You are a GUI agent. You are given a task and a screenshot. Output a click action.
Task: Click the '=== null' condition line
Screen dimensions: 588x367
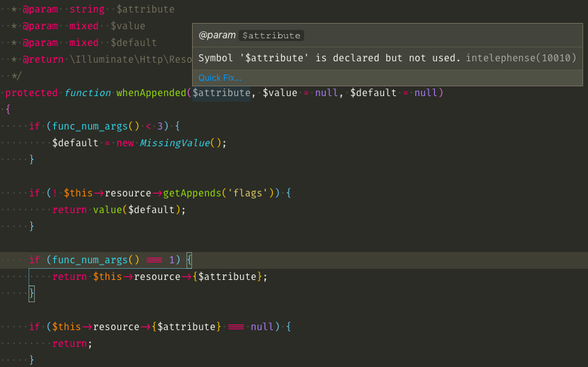pyautogui.click(x=160, y=327)
